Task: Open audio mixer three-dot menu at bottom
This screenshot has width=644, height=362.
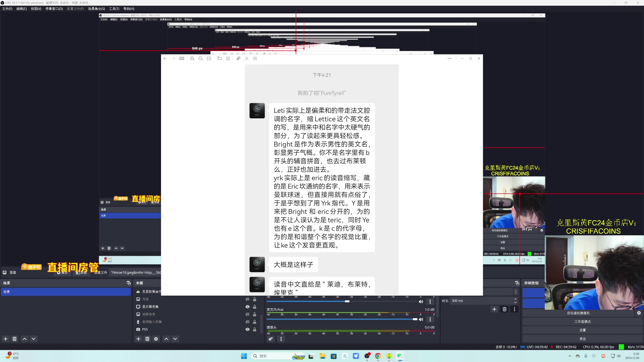Action: pos(281,339)
